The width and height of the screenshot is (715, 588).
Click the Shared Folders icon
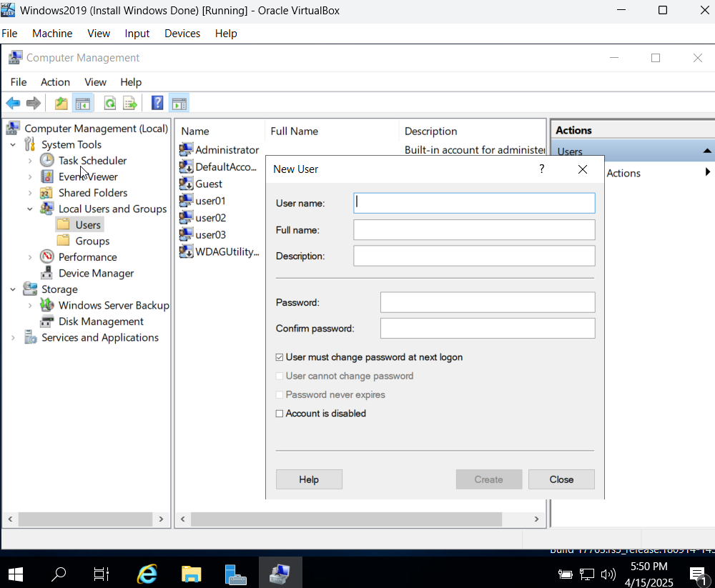pyautogui.click(x=46, y=193)
